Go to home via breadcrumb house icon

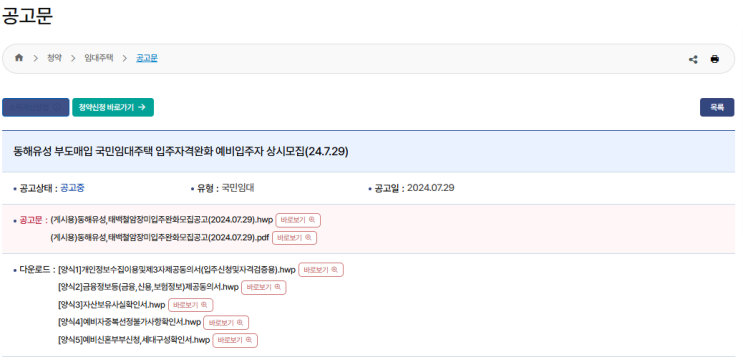click(19, 58)
